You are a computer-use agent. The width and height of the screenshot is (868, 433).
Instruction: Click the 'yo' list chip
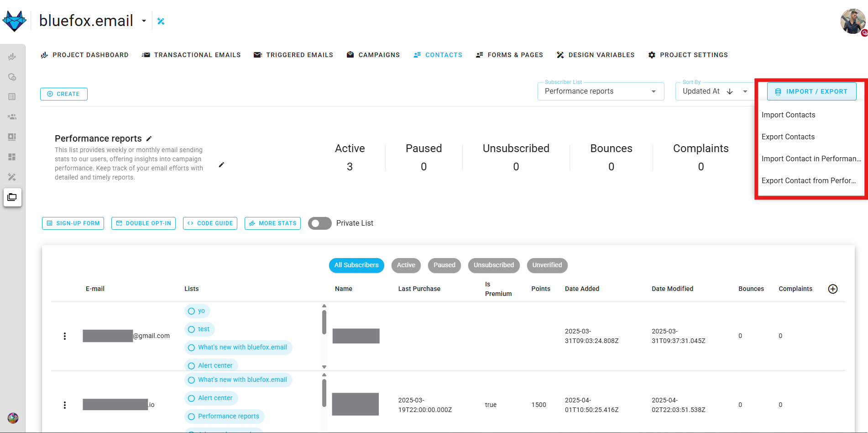click(197, 311)
